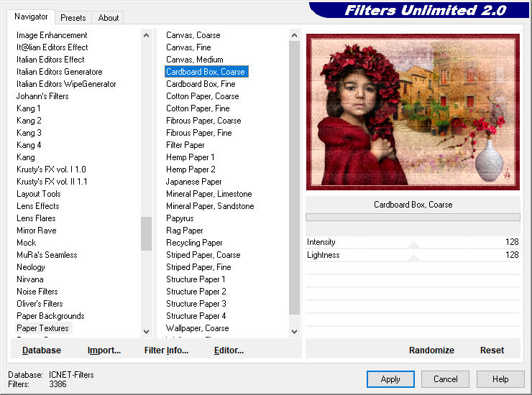Select Noise Filters category
The image size is (532, 395).
(x=37, y=292)
